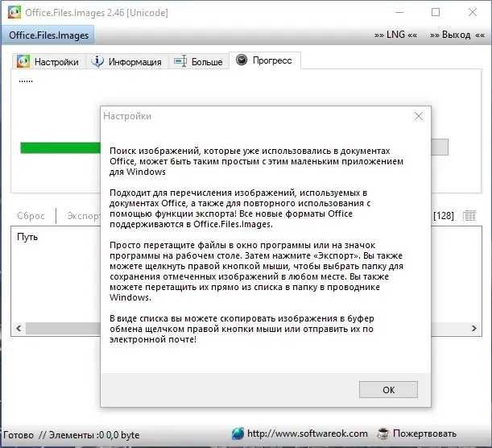The image size is (492, 448).
Task: Click the Сброс button
Action: point(31,216)
